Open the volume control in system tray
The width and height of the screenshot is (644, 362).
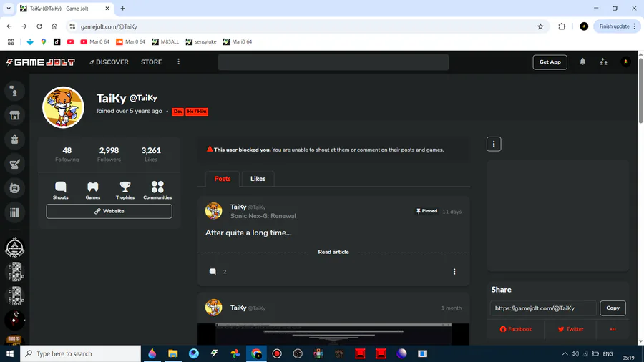click(x=575, y=353)
